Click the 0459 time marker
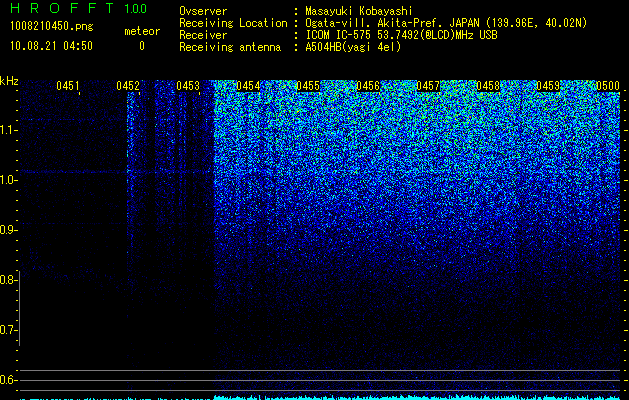The height and width of the screenshot is (400, 629). coord(548,86)
